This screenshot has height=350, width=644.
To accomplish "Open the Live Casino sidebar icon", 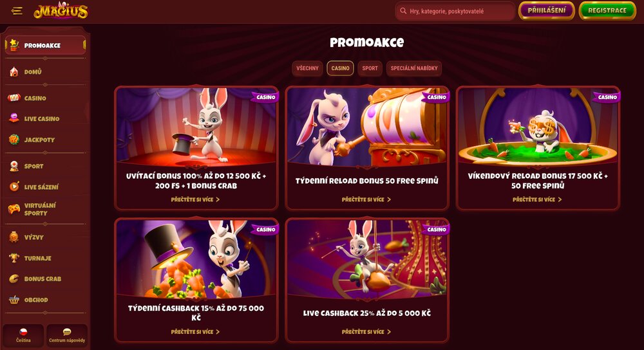I will pos(14,118).
